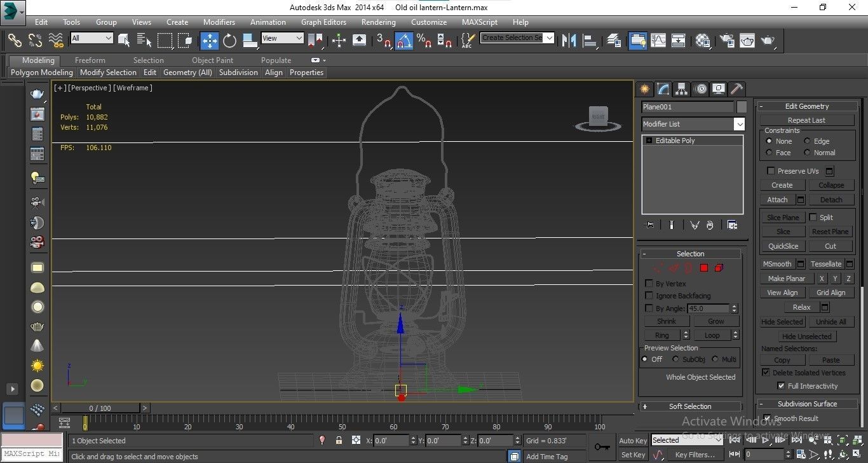
Task: Select the Normal constraint radio button
Action: coord(807,153)
